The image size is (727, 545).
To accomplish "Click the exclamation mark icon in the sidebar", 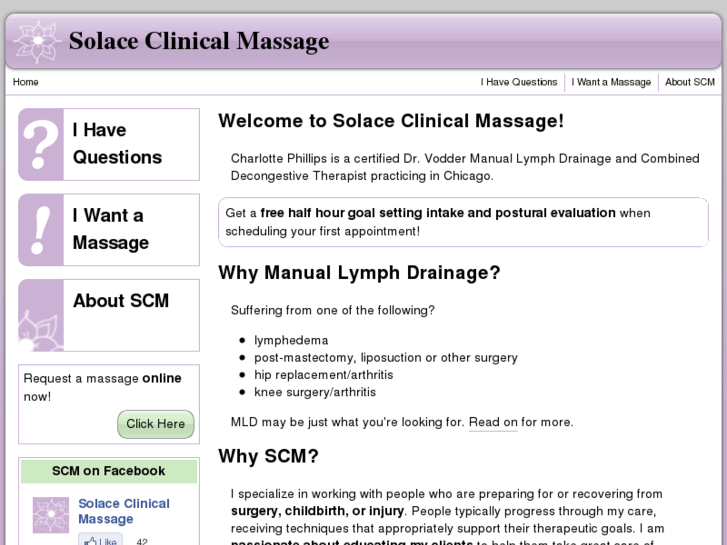I will click(41, 230).
